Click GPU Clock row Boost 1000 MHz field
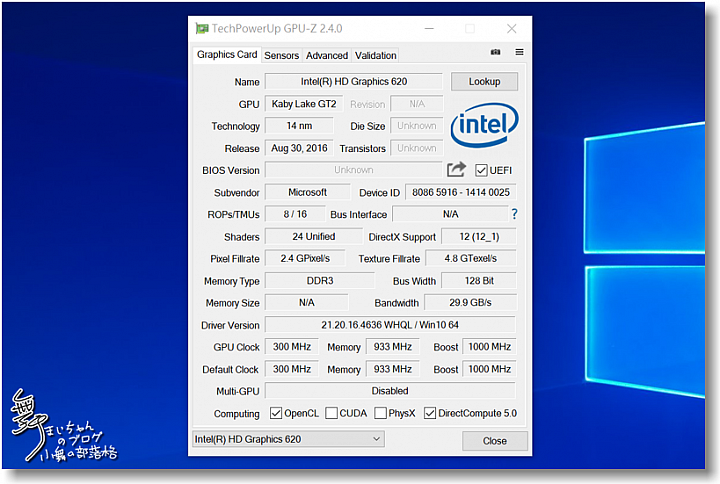 489,347
